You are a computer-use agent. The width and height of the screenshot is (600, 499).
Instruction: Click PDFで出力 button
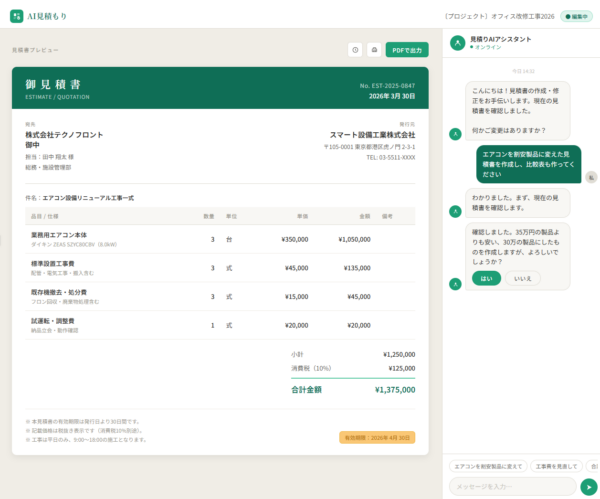(407, 49)
